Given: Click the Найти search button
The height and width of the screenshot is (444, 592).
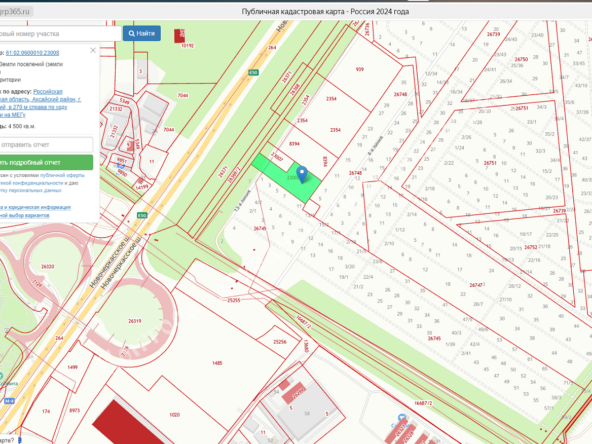Looking at the screenshot, I should [142, 33].
